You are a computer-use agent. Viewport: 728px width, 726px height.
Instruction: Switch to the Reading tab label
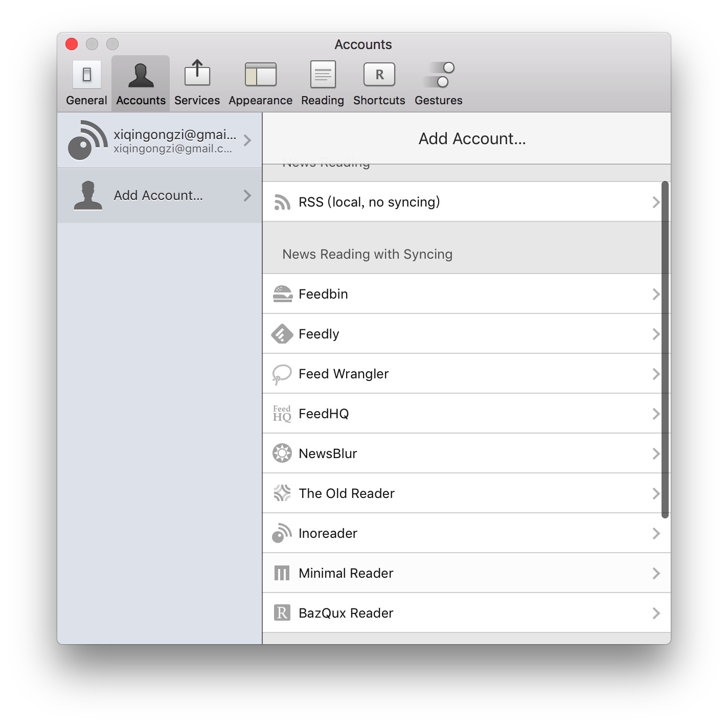pos(323,101)
